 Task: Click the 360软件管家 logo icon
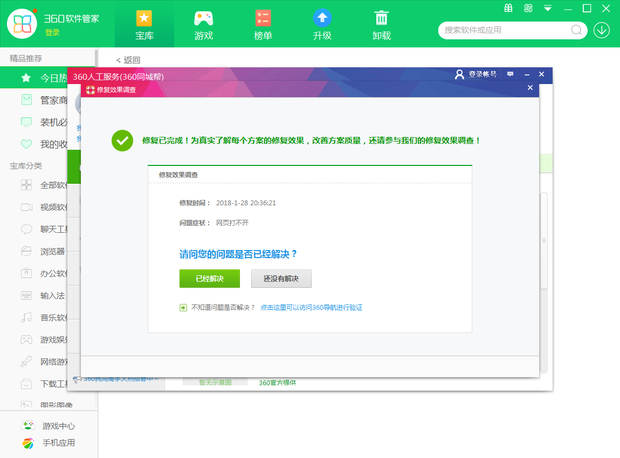click(x=22, y=23)
